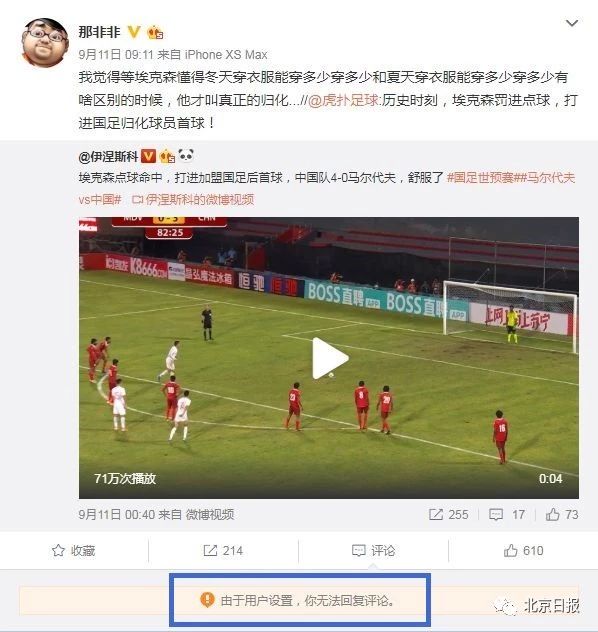
Task: Click the original post repost icon showing 255
Action: [448, 514]
